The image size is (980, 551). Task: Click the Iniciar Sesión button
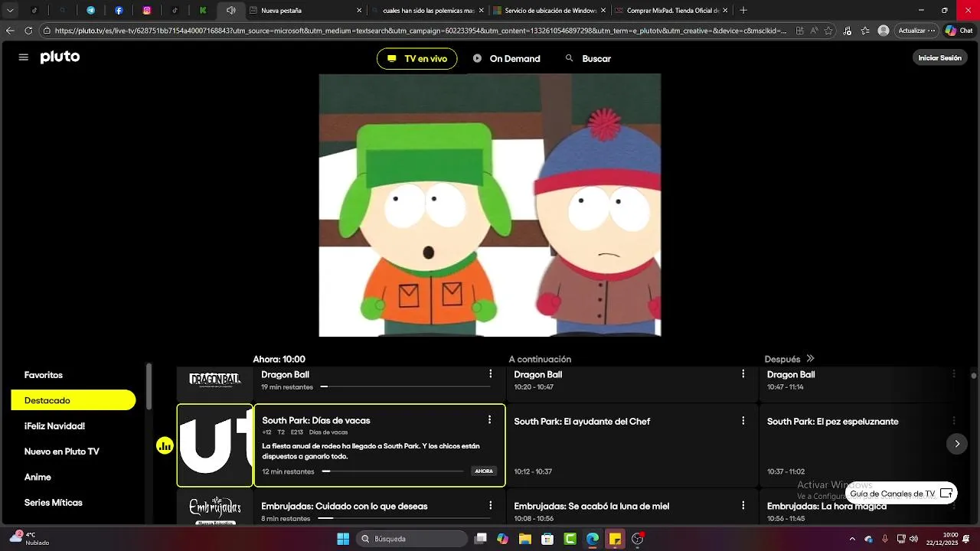click(939, 58)
